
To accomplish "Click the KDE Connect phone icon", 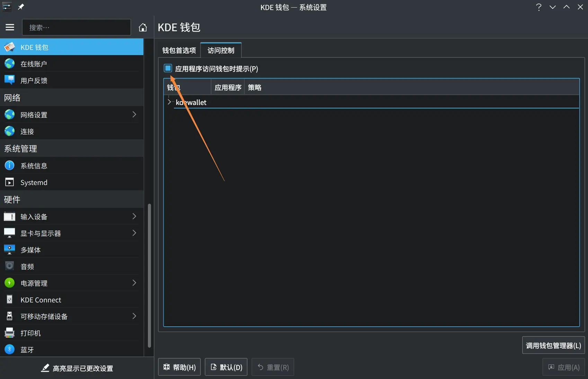I will click(10, 299).
